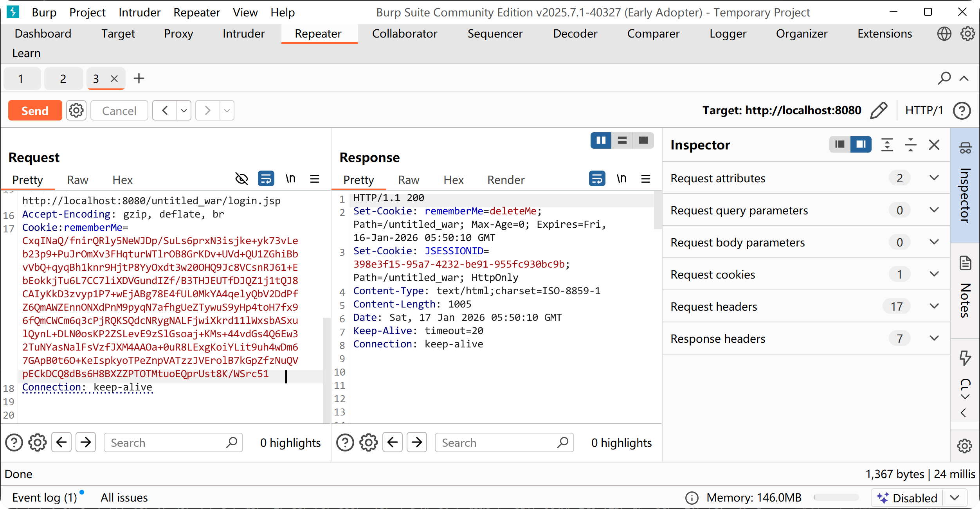Collapse the Repeater tab bar with the caret
Screen dimensions: 980x509
(x=964, y=78)
